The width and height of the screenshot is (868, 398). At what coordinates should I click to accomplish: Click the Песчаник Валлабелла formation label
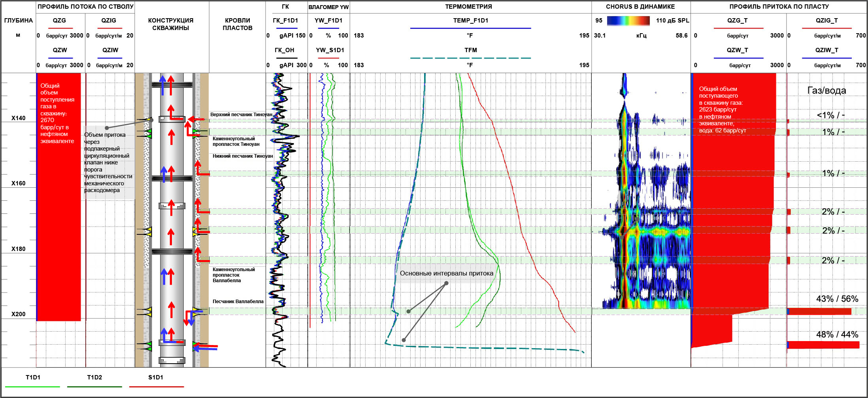point(238,302)
